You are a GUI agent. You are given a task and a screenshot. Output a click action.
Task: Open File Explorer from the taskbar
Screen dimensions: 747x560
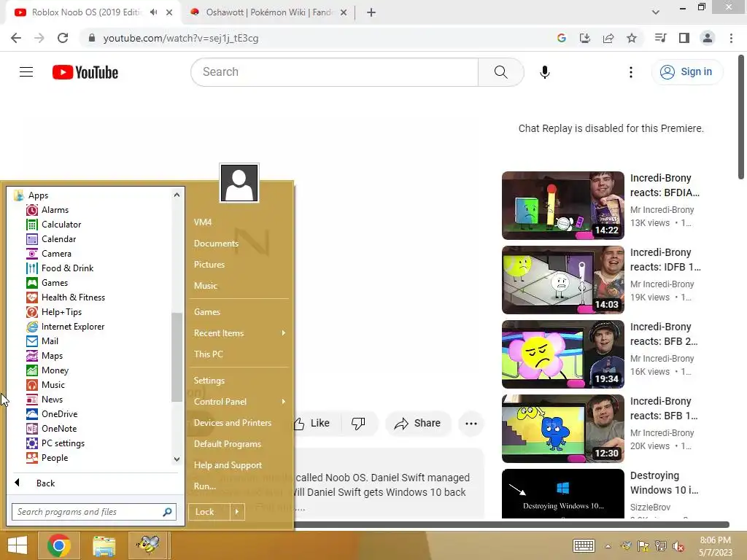click(x=104, y=545)
